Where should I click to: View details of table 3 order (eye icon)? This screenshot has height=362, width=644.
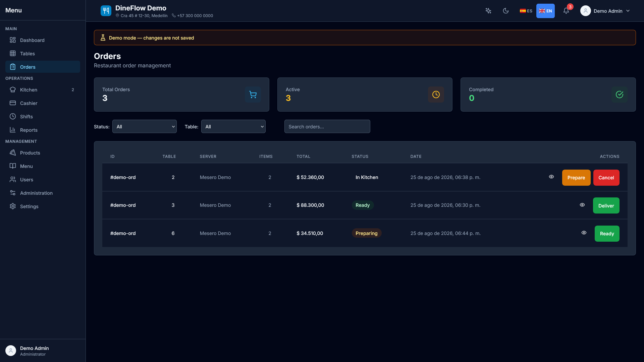(x=582, y=205)
